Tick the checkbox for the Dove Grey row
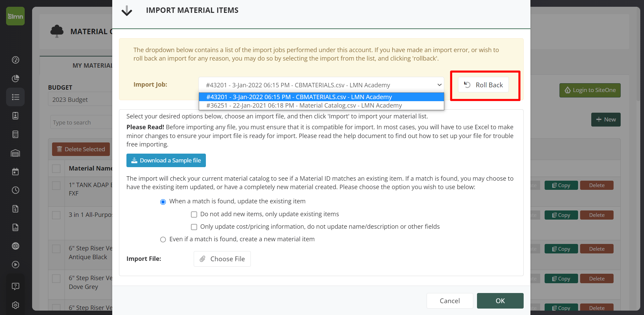 click(56, 278)
